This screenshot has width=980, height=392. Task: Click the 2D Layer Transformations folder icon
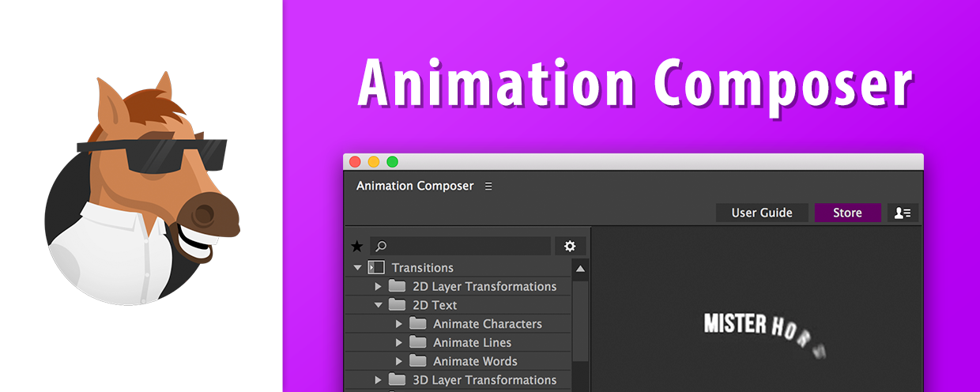tap(397, 286)
